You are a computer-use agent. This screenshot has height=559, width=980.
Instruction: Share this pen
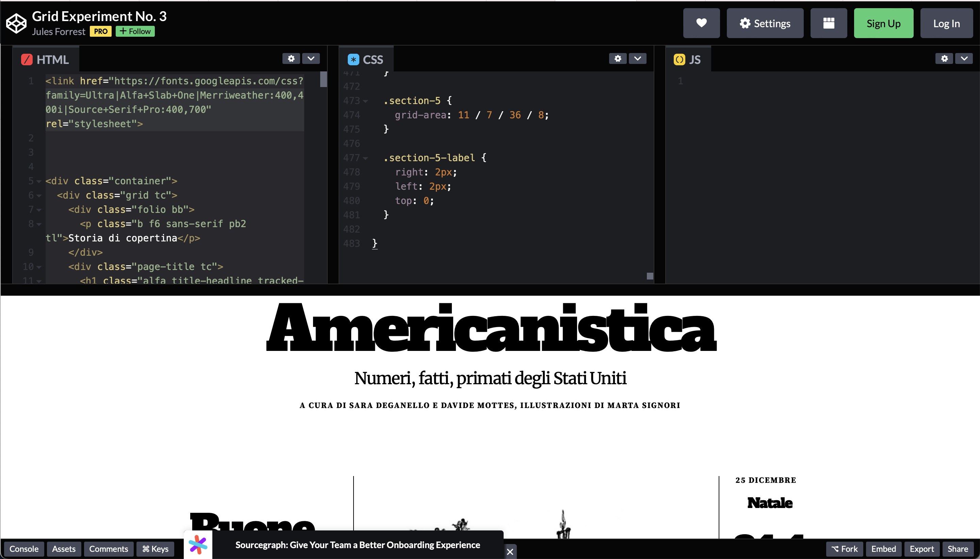tap(957, 549)
